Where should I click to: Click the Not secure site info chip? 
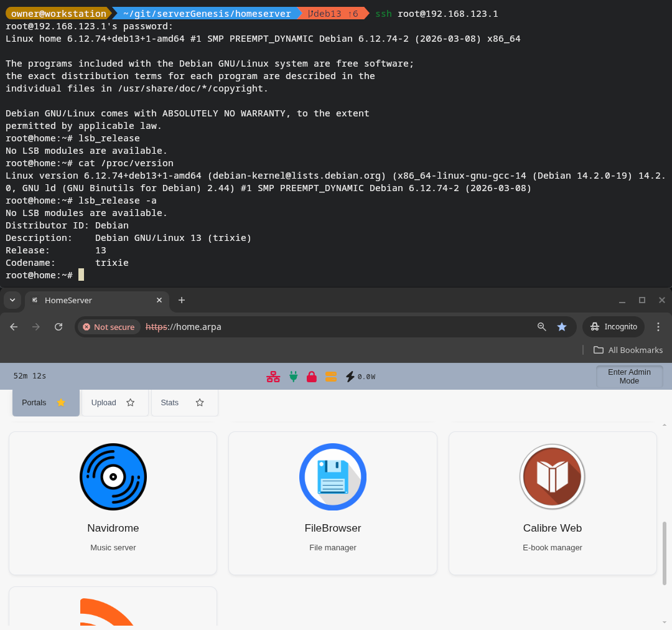[109, 327]
